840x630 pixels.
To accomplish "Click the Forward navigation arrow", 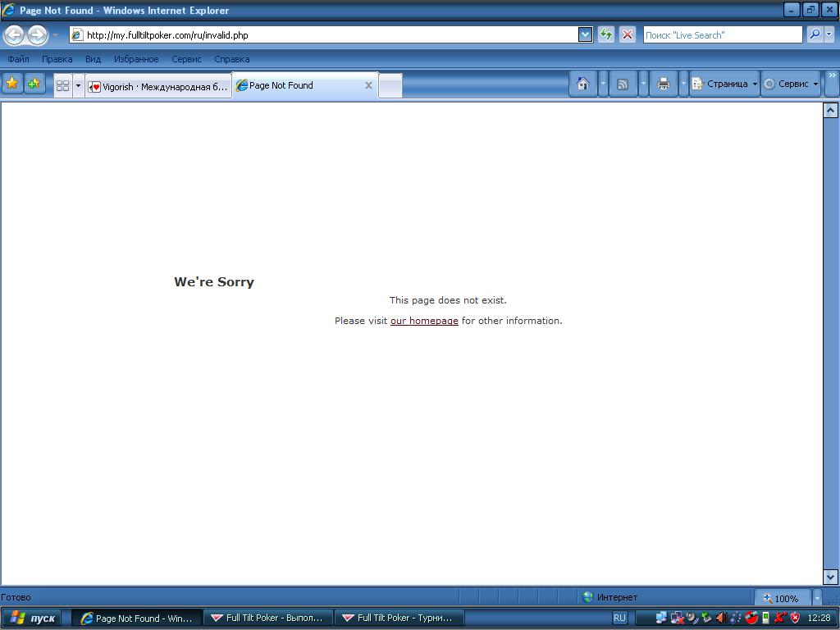I will click(38, 34).
